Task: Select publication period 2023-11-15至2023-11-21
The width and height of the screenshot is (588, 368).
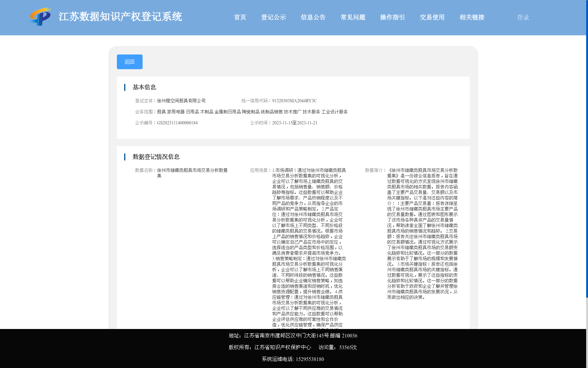Action: (x=295, y=123)
